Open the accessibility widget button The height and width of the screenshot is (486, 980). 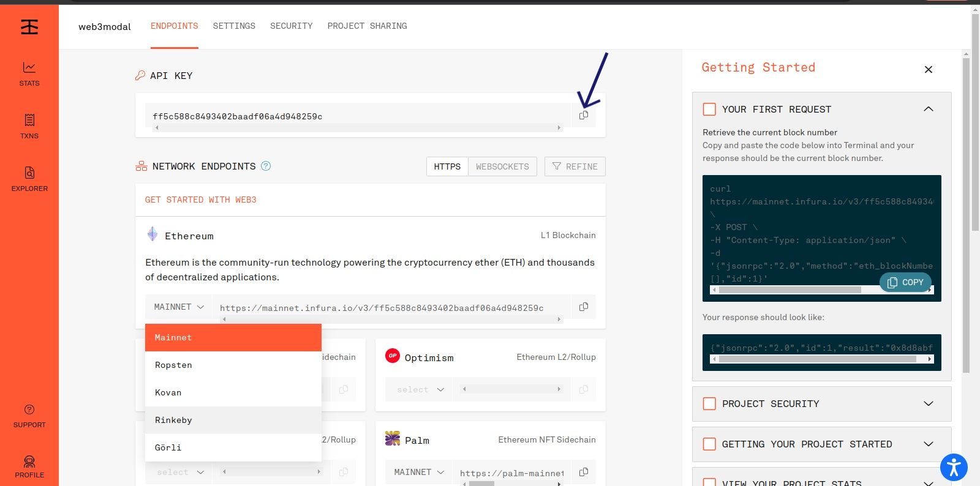[x=954, y=468]
